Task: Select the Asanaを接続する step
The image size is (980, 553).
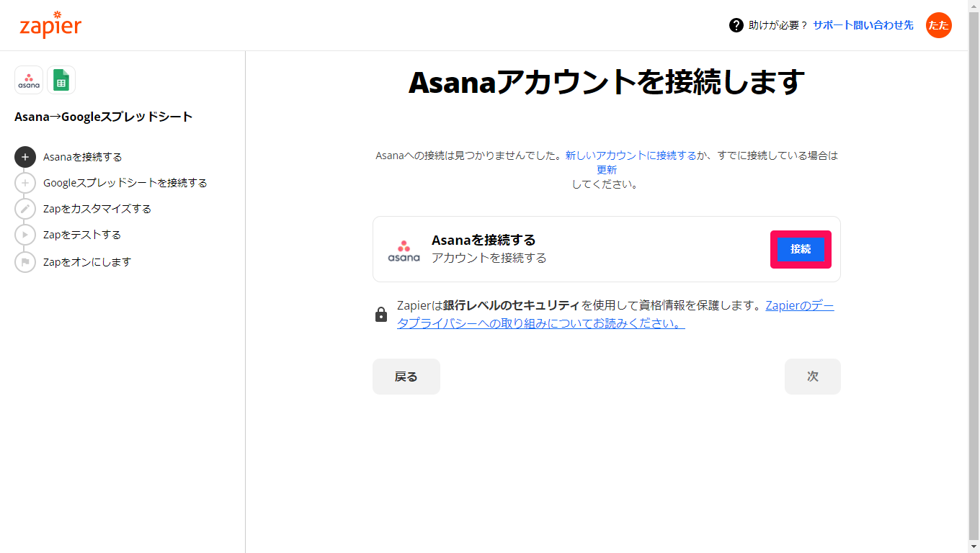Action: pos(83,157)
